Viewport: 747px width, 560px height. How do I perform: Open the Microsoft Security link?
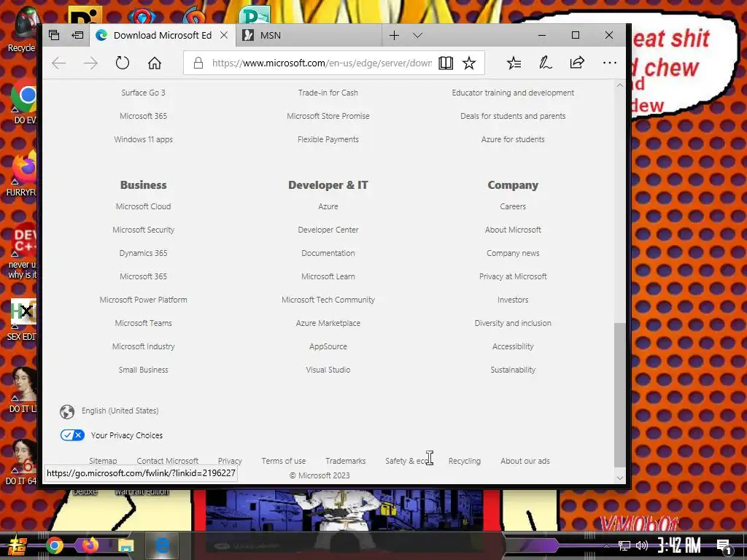144,230
